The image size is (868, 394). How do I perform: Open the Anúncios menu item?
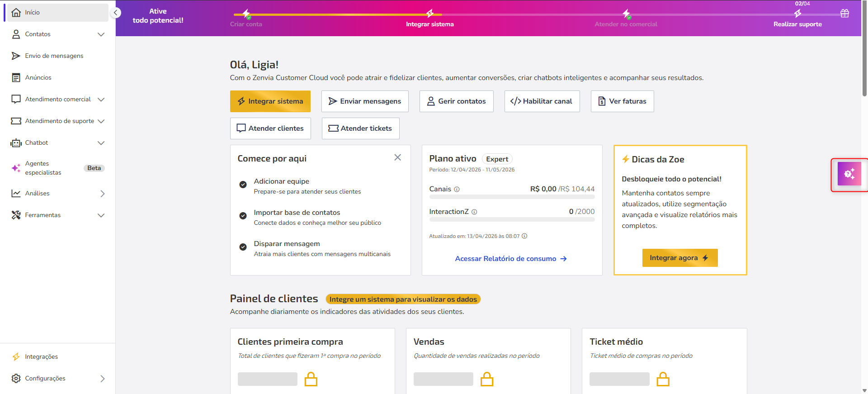pyautogui.click(x=58, y=77)
